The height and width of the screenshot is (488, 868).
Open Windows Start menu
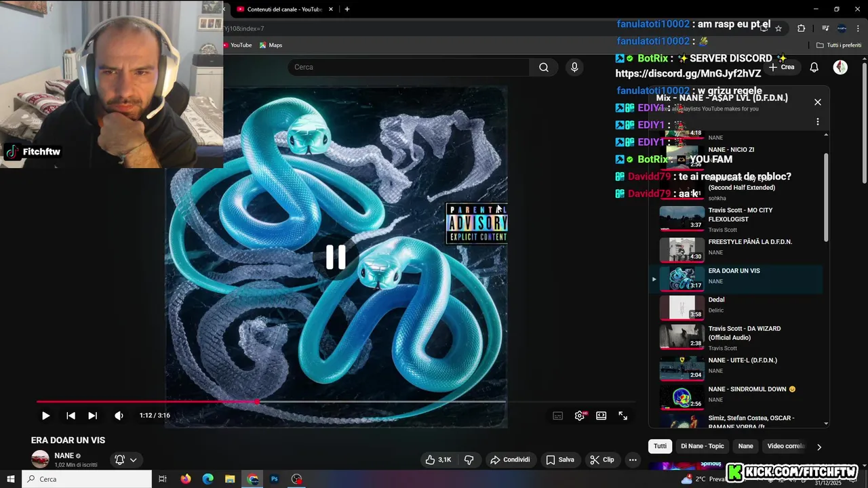coord(11,479)
